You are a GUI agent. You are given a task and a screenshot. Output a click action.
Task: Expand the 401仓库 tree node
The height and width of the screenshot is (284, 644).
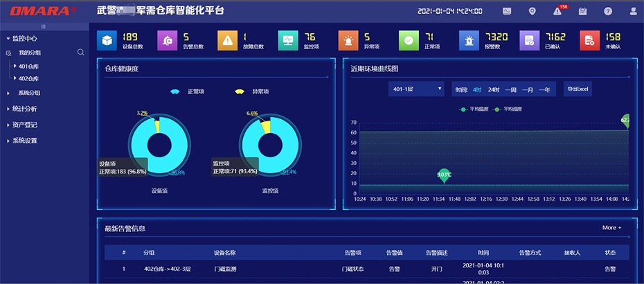point(15,66)
